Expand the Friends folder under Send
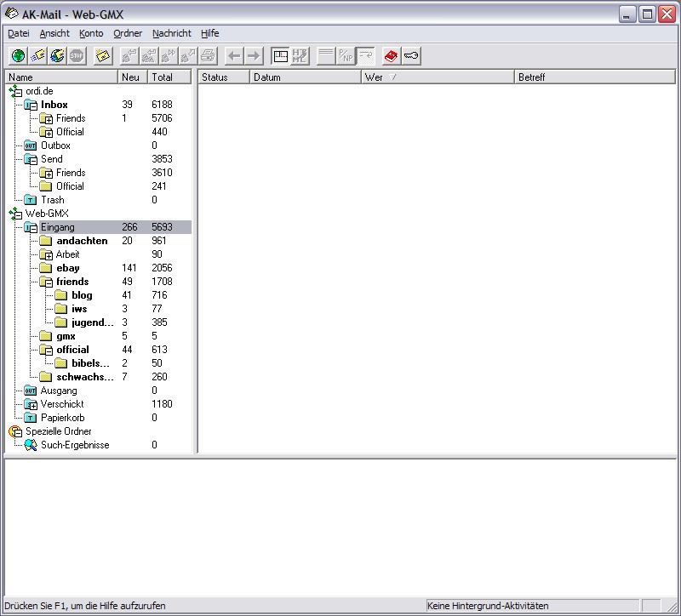681x616 pixels. [49, 174]
